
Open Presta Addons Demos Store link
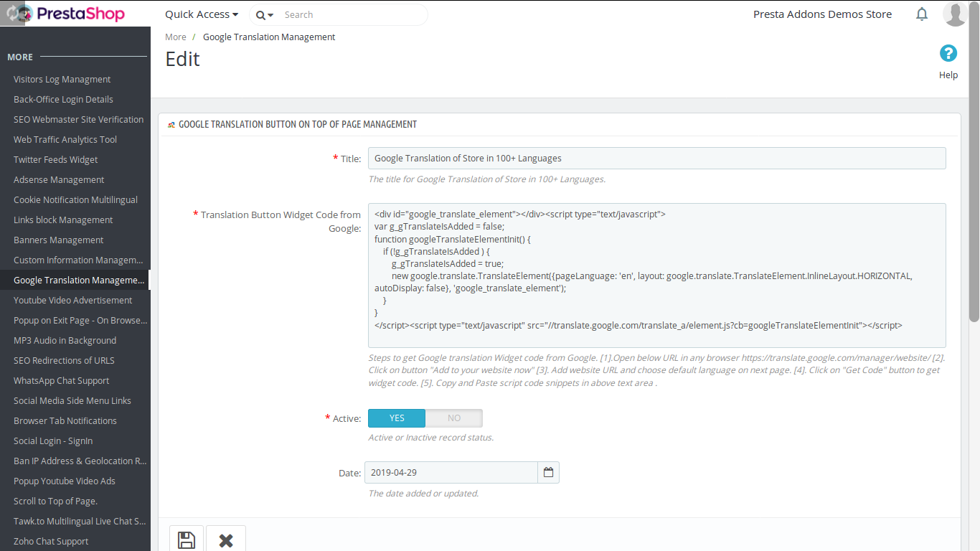coord(823,14)
